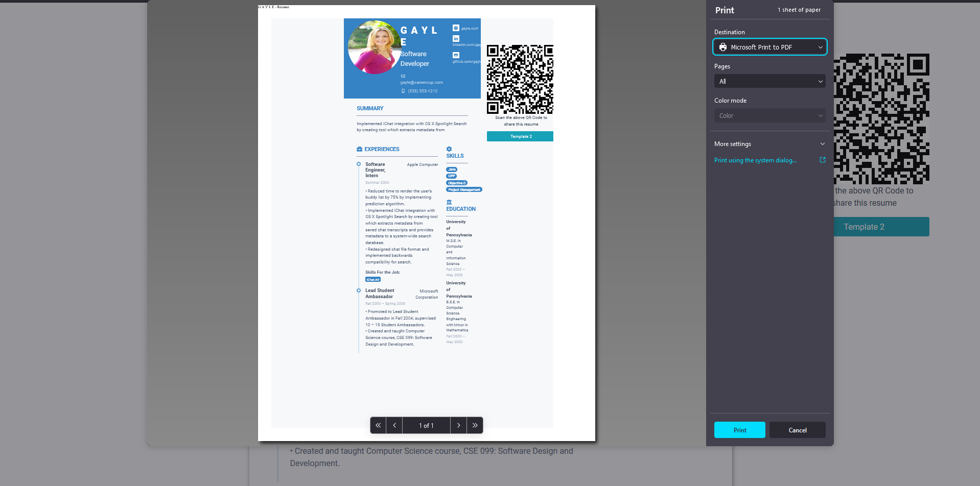980x486 pixels.
Task: Click the profile photo in resume preview
Action: click(x=375, y=47)
